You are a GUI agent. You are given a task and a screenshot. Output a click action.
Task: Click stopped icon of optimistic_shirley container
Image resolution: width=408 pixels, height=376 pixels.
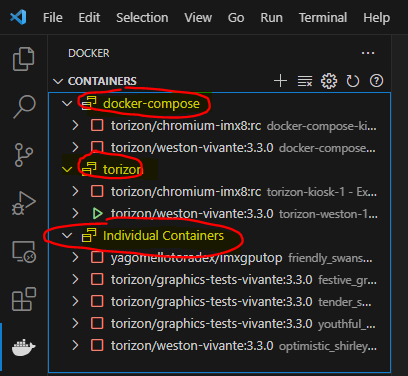coord(97,345)
